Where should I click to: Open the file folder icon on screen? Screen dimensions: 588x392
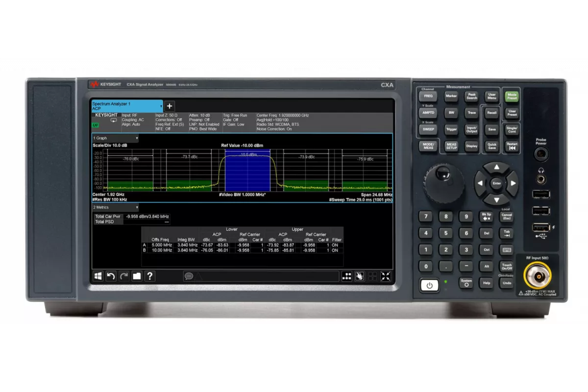pos(137,276)
